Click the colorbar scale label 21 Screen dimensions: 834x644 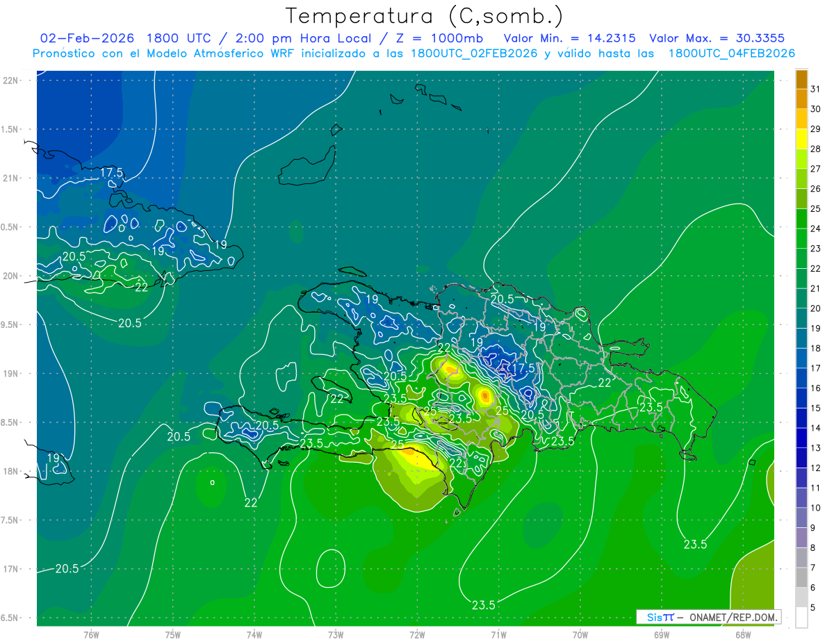(816, 288)
